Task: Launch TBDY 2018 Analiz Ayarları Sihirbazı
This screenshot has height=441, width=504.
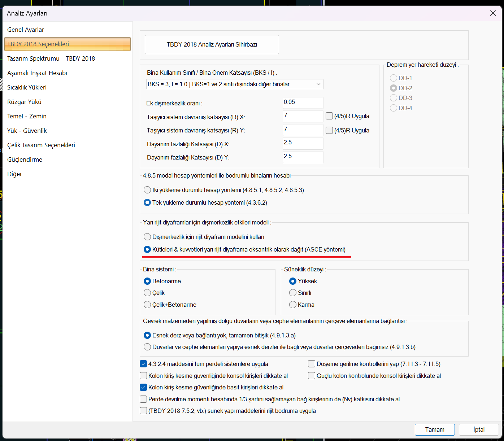Action: point(212,44)
